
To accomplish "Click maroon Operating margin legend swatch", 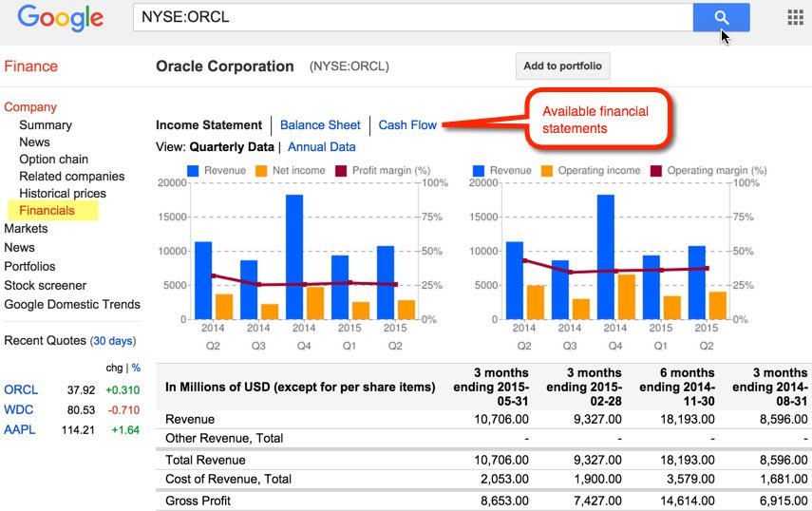I will point(656,171).
